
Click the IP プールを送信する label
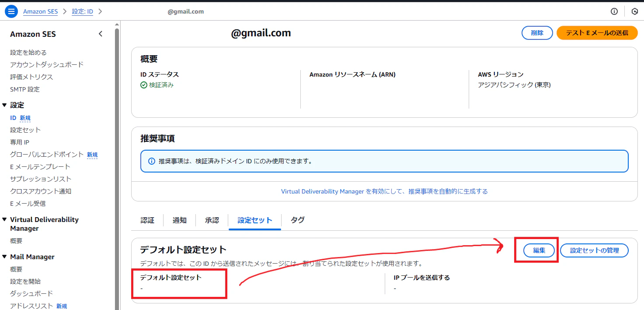click(422, 278)
